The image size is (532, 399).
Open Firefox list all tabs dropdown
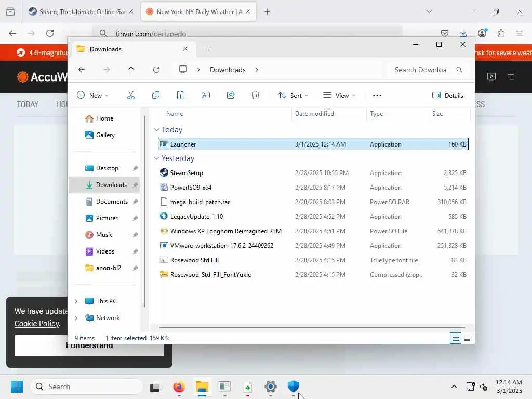click(429, 11)
